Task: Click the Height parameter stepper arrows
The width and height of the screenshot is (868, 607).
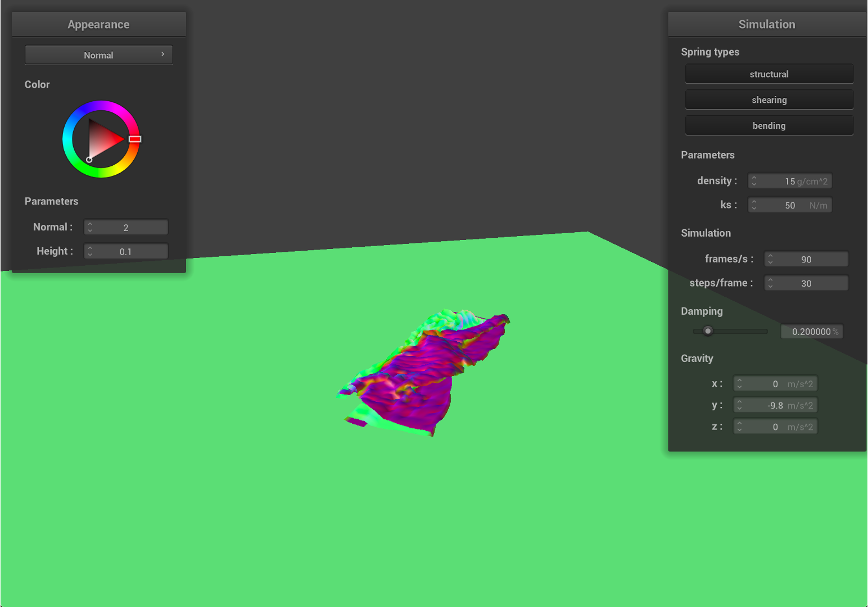Action: tap(90, 251)
